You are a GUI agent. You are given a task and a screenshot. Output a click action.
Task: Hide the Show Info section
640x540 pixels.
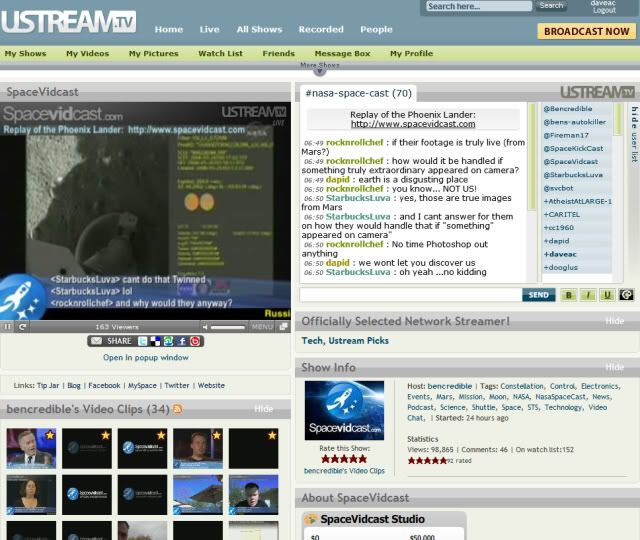[614, 367]
